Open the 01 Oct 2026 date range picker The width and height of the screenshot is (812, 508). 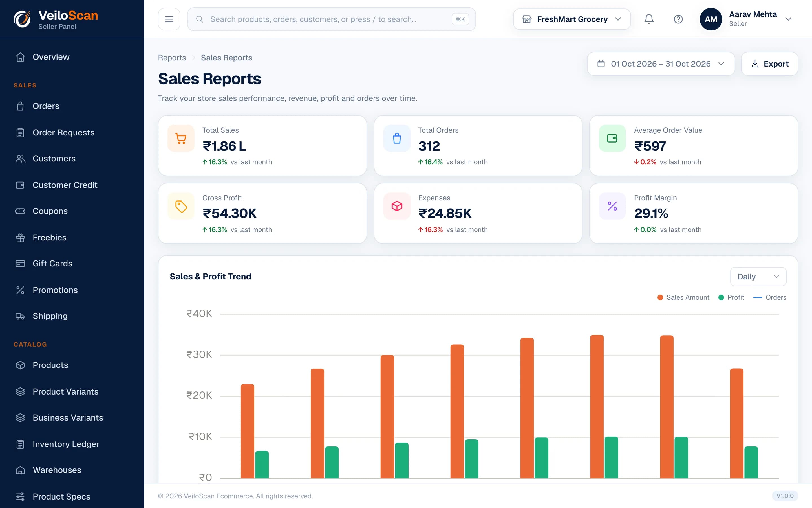pyautogui.click(x=661, y=64)
